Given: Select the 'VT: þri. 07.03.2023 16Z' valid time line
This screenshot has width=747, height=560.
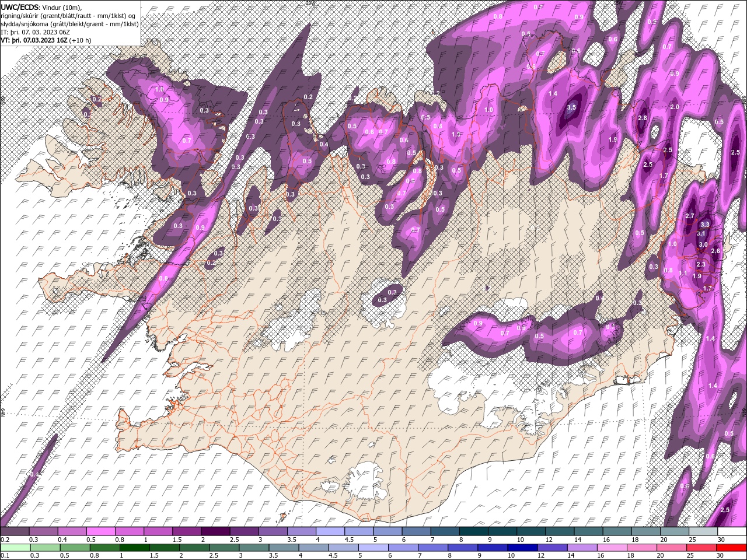Looking at the screenshot, I should [x=46, y=40].
